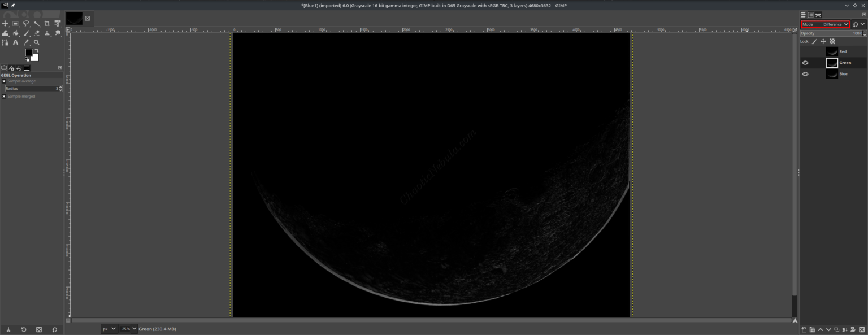This screenshot has width=868, height=335.
Task: Hide the Blue layer
Action: pyautogui.click(x=805, y=73)
